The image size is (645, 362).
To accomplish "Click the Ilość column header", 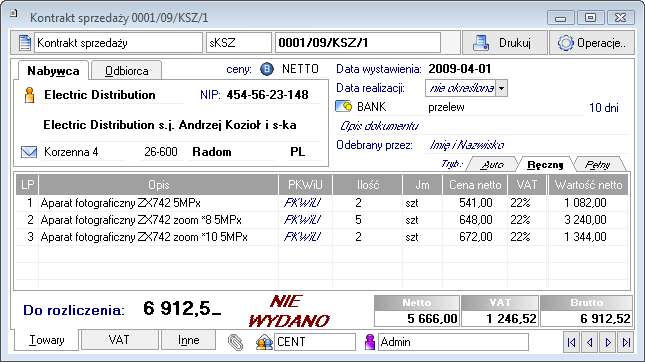I will 368,185.
